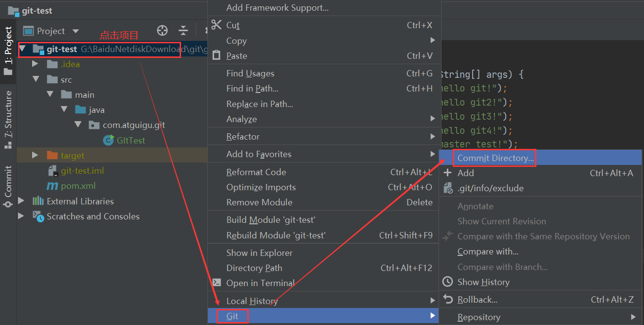Open the Git submenu entry
This screenshot has width=644, height=325.
click(x=324, y=316)
